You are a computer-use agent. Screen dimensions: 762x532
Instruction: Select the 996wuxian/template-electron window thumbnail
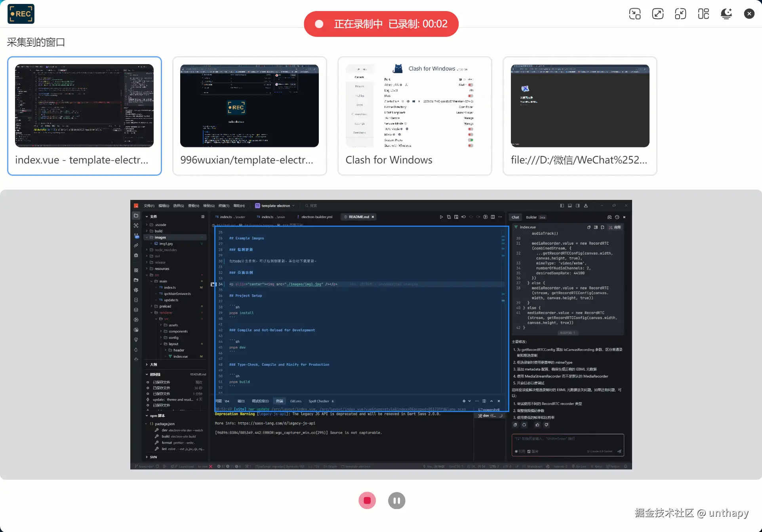pyautogui.click(x=250, y=116)
